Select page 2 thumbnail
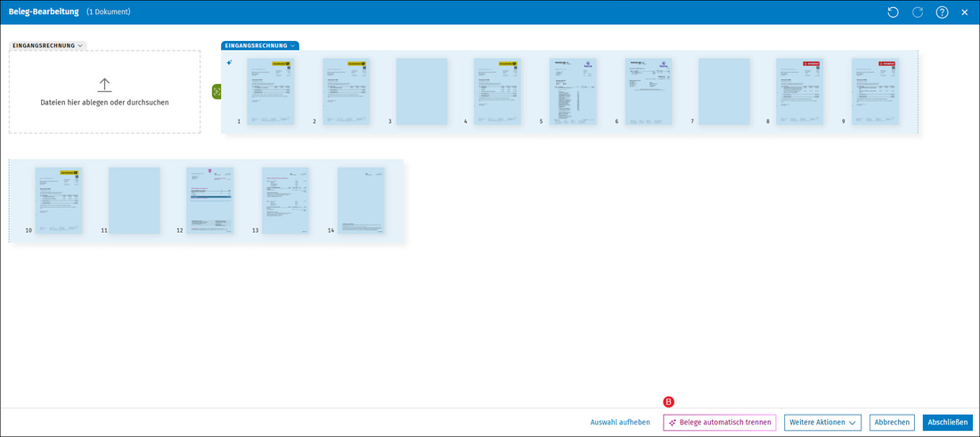 (347, 91)
